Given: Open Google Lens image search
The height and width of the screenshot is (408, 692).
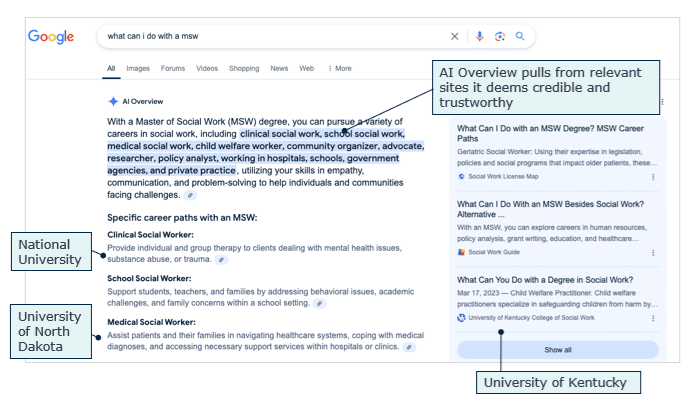Looking at the screenshot, I should tap(499, 37).
